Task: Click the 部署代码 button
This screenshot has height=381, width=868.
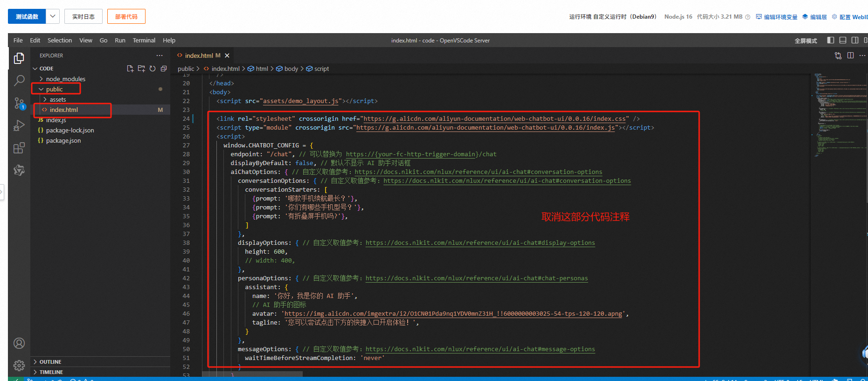Action: coord(126,16)
